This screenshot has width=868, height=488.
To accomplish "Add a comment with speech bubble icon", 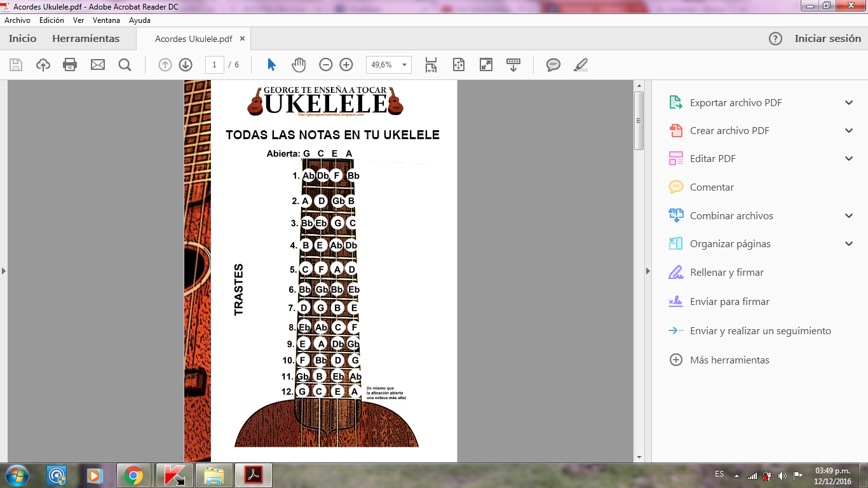I will pyautogui.click(x=553, y=65).
